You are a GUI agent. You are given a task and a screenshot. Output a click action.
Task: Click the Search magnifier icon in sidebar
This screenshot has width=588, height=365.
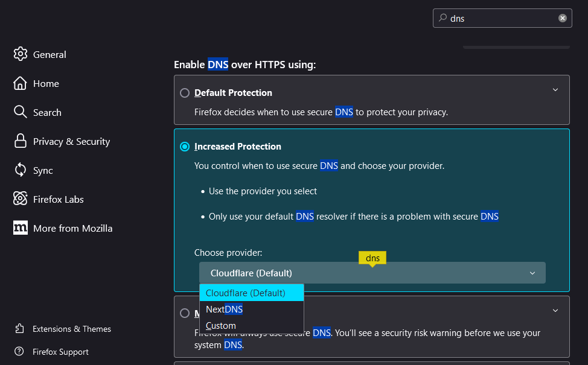point(21,112)
